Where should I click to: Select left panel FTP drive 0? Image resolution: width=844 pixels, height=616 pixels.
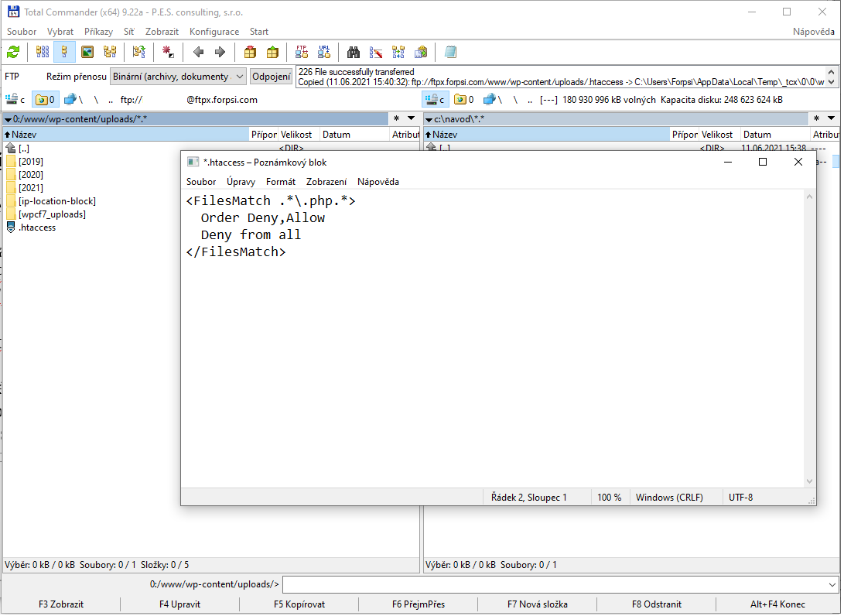[45, 100]
